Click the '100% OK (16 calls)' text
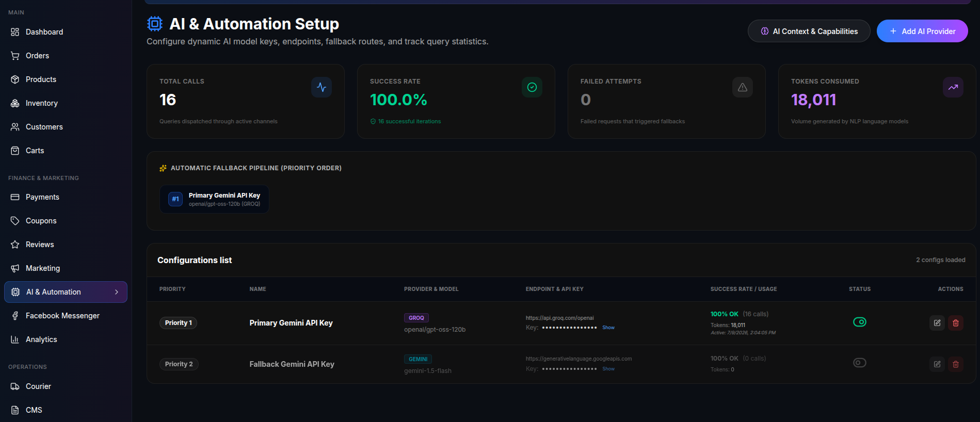Screen dimensions: 980x422 point(740,314)
